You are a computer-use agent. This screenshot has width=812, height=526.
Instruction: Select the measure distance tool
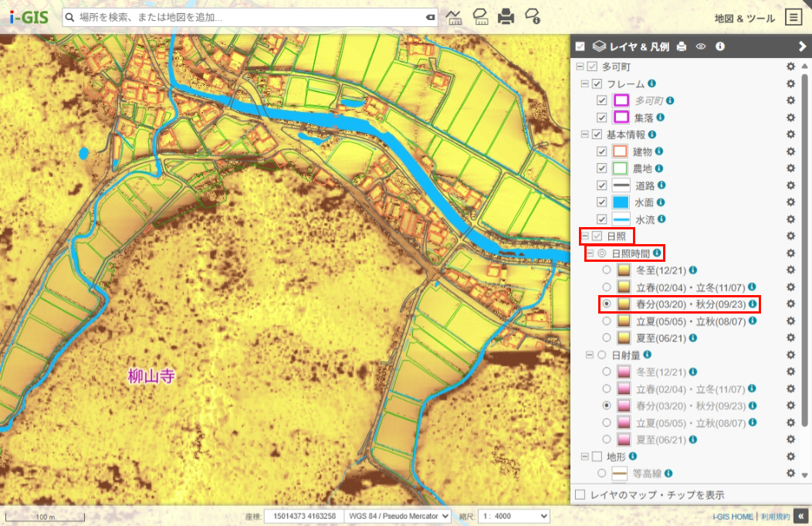point(454,16)
